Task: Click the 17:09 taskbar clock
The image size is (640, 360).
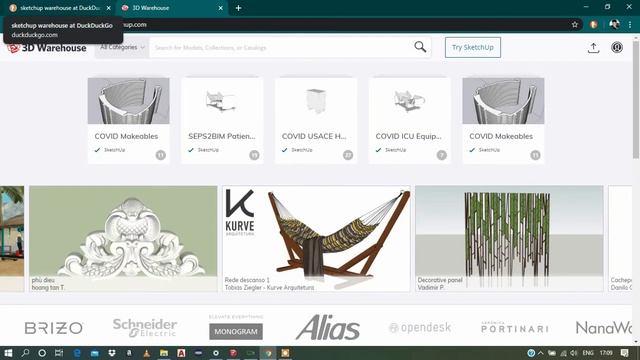Action: tap(606, 353)
